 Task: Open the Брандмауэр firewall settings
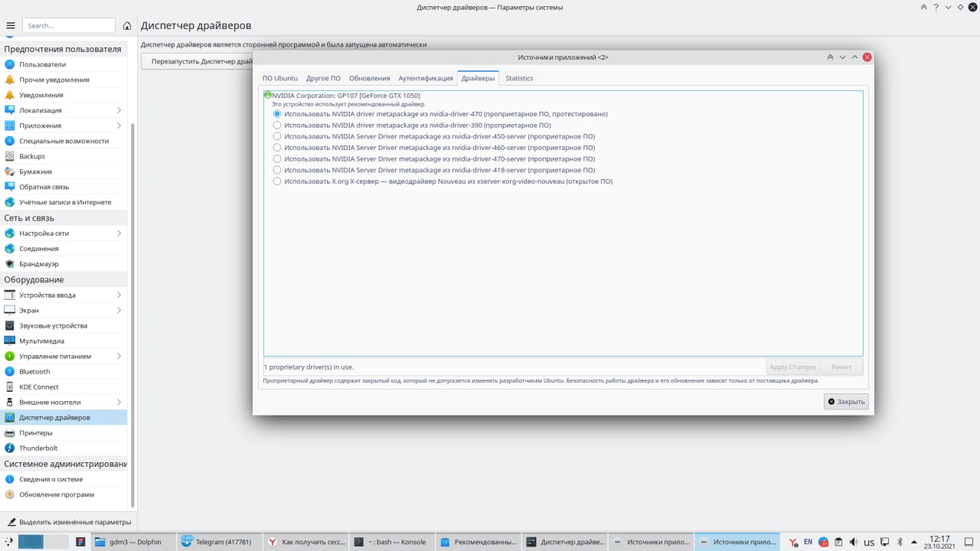click(64, 264)
